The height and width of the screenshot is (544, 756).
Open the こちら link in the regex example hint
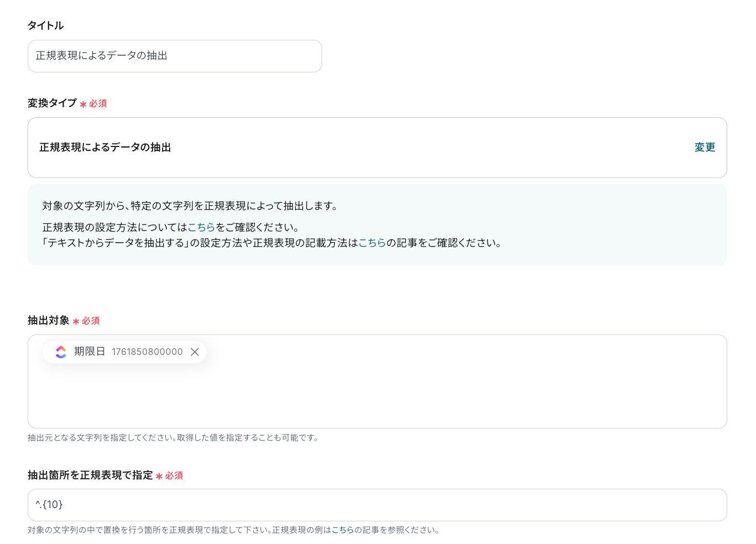pos(343,530)
